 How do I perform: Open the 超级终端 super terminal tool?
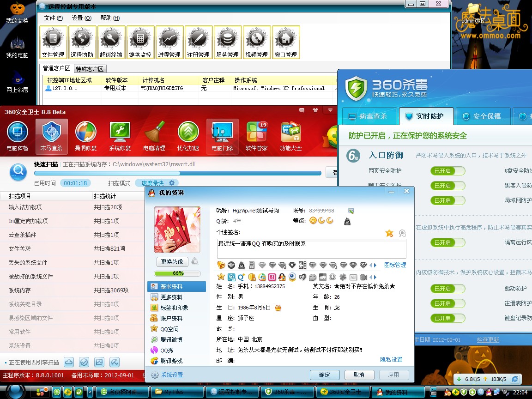click(111, 42)
